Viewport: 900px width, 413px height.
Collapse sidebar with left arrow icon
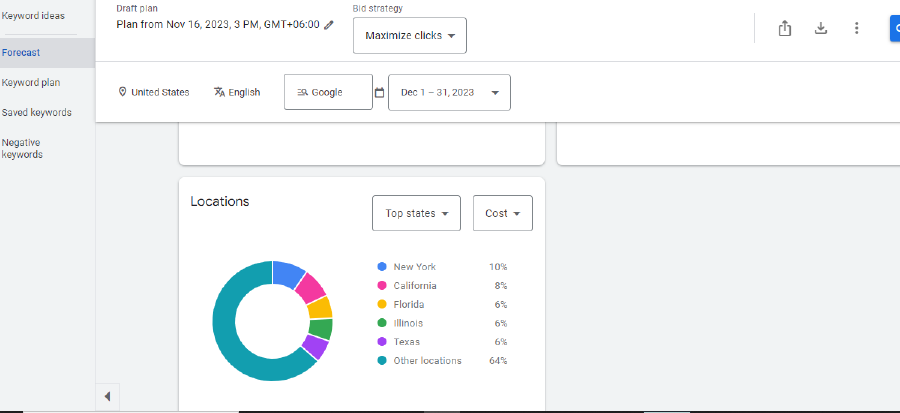click(x=107, y=396)
